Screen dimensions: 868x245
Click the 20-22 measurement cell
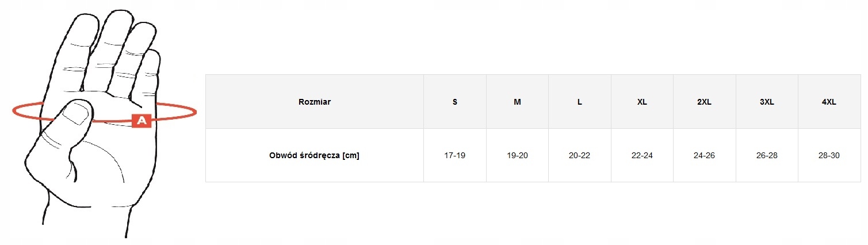point(580,155)
